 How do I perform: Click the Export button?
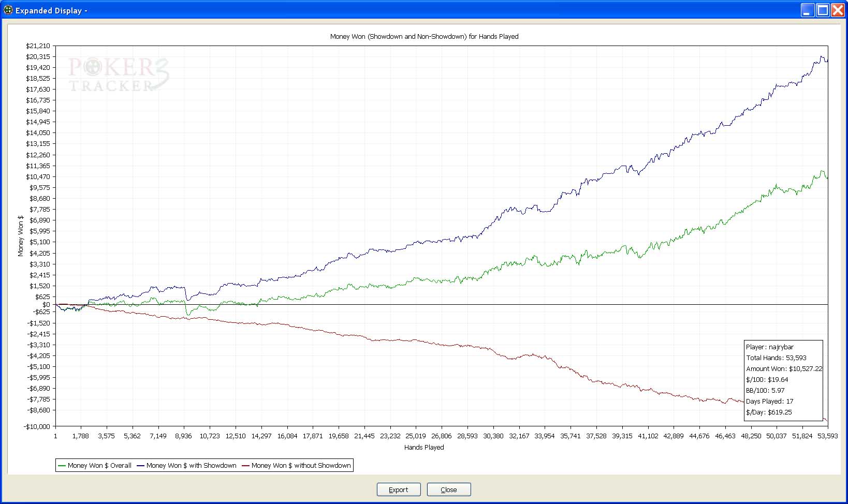[x=398, y=490]
